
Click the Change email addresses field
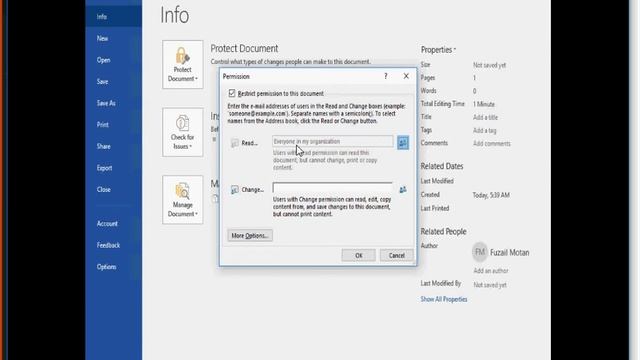click(x=333, y=187)
